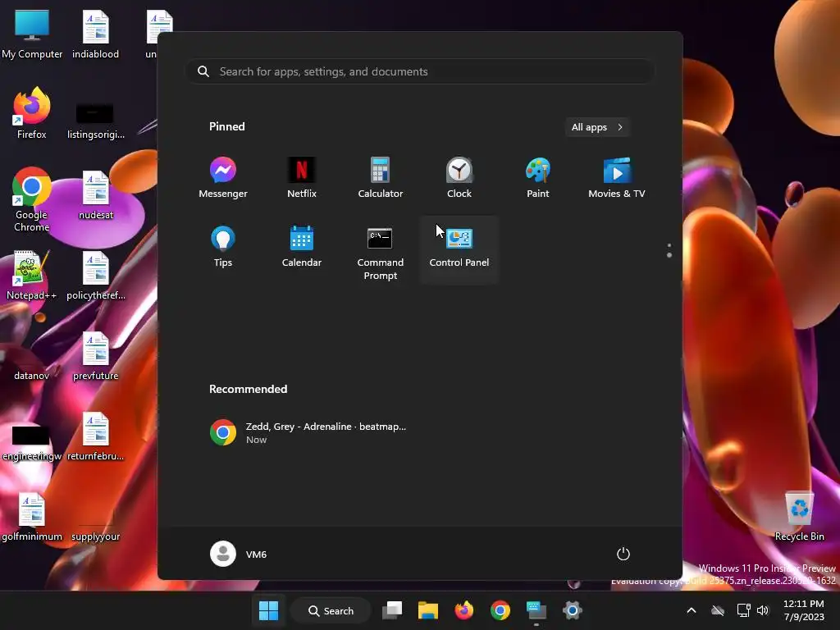This screenshot has width=840, height=630.
Task: Show hidden system tray icons
Action: [x=691, y=610]
